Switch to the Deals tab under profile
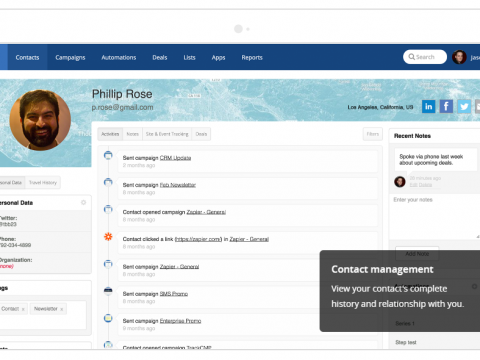 coord(201,134)
